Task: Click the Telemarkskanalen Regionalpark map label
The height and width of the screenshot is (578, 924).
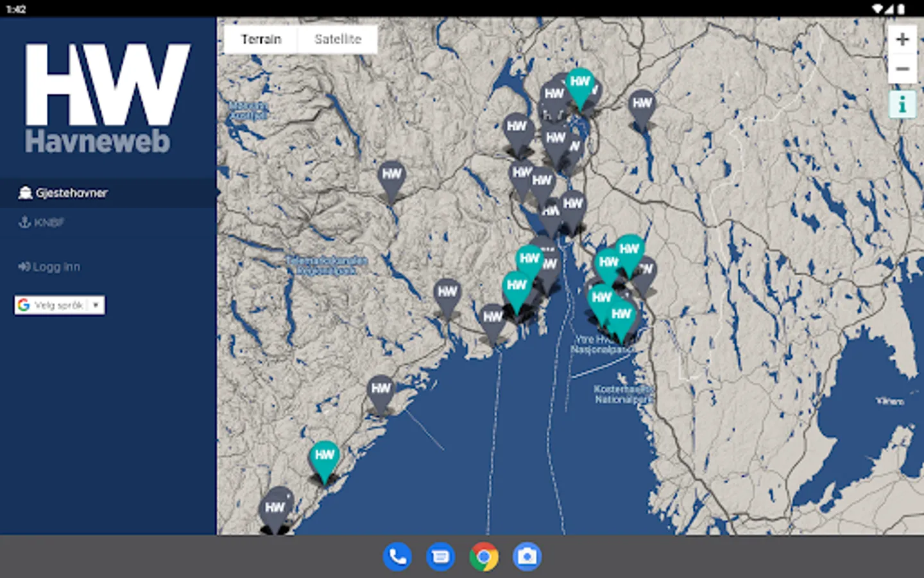Action: point(327,265)
